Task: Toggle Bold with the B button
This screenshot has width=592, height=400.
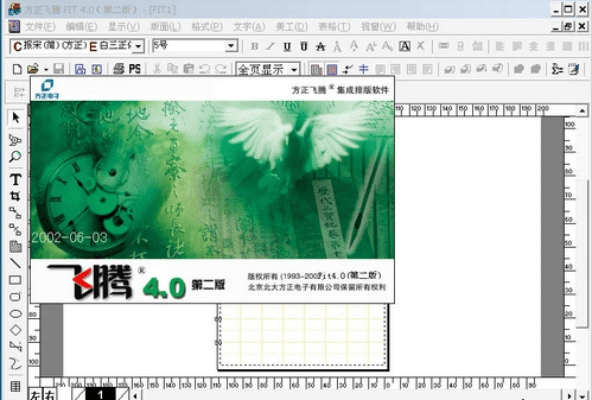Action: click(x=255, y=46)
